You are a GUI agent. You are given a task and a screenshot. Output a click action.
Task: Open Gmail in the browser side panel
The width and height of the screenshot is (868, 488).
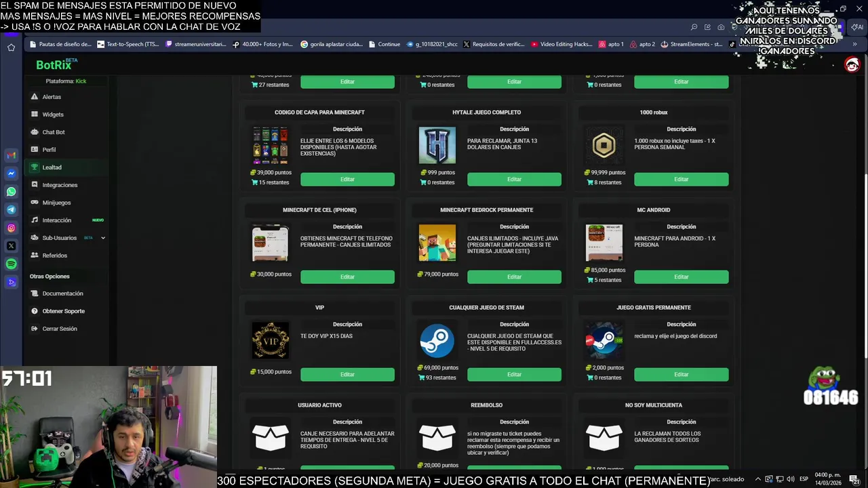pos(11,155)
